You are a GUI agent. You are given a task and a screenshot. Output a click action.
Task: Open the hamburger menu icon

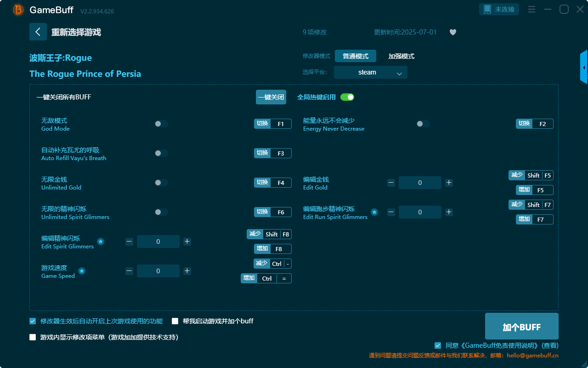coord(531,9)
